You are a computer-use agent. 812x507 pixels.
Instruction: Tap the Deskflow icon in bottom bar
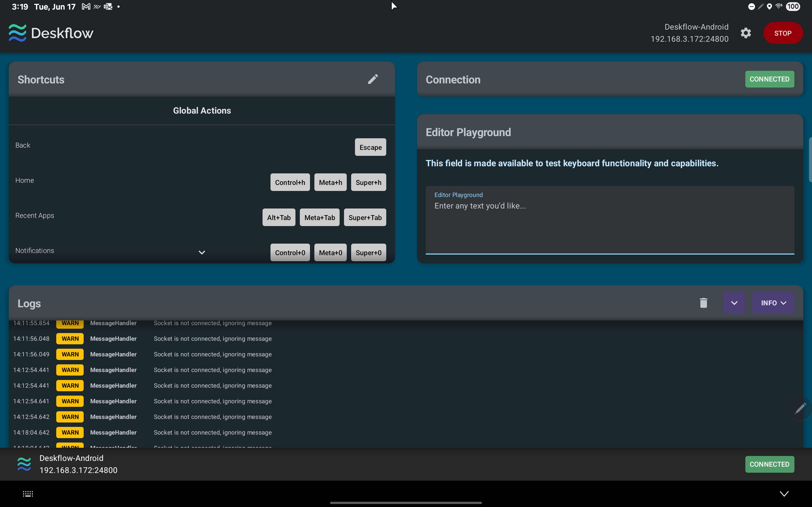(x=24, y=464)
